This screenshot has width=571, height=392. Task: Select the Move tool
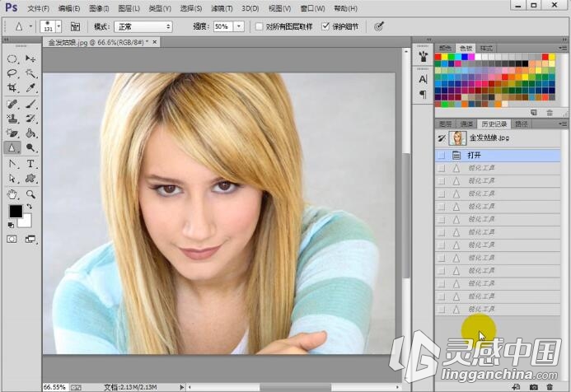[x=30, y=59]
